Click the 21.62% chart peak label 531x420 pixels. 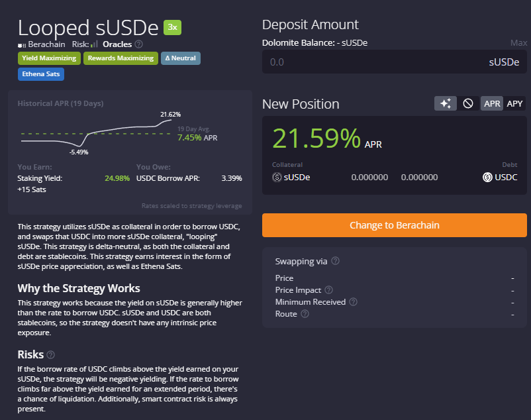170,115
